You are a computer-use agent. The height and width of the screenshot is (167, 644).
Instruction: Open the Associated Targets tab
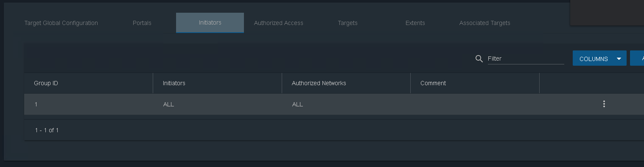coord(484,23)
